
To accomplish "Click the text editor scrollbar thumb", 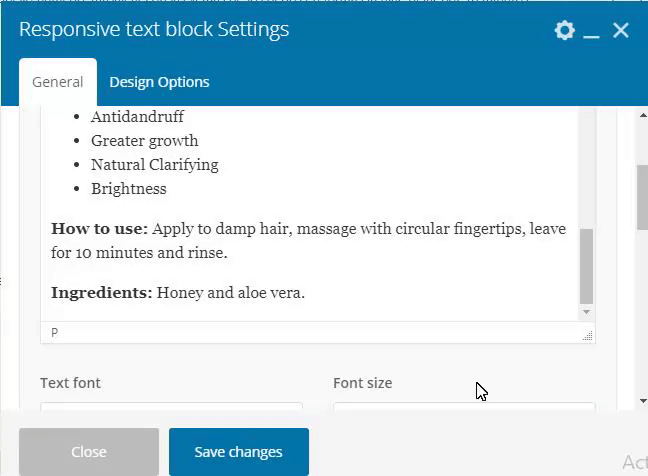I will pos(587,265).
